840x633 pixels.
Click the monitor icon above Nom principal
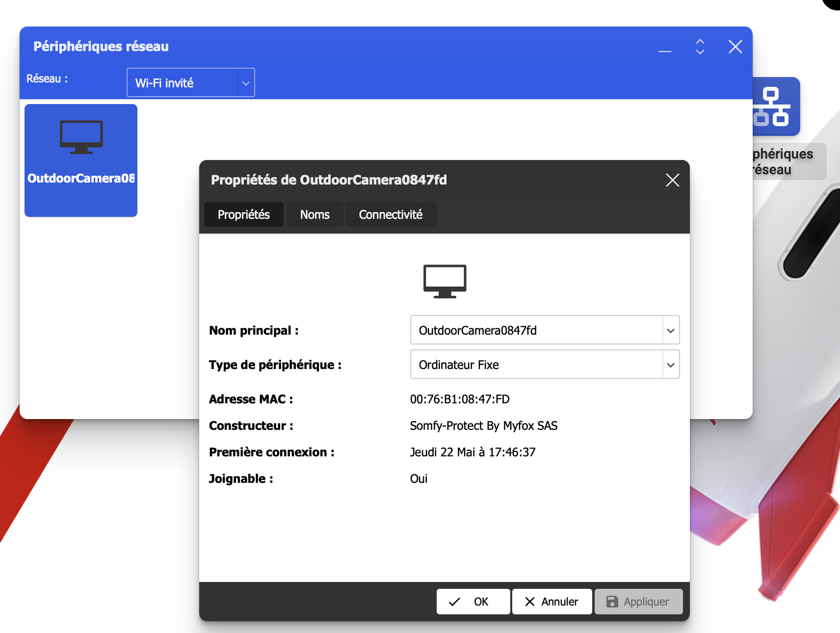pyautogui.click(x=445, y=281)
